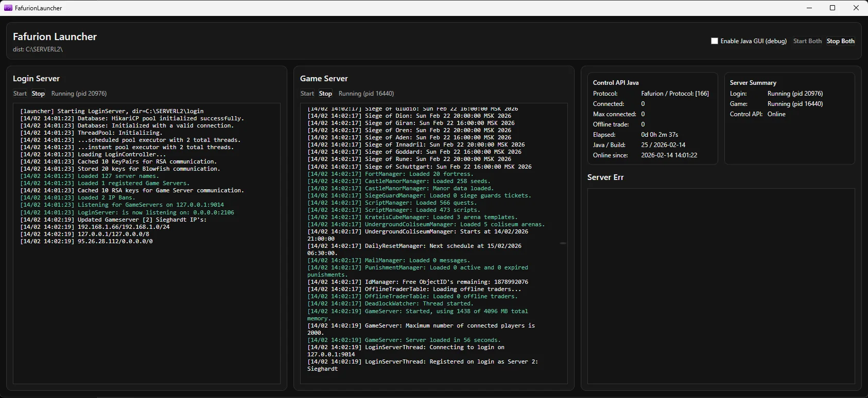Click the Login Server Running (pid 20976) status
The image size is (868, 398).
coord(79,94)
